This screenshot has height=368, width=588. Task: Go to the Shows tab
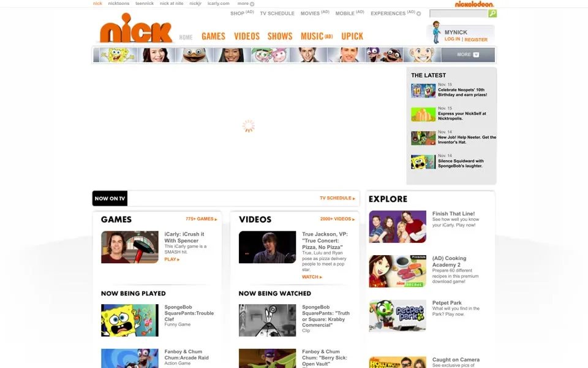(x=280, y=36)
